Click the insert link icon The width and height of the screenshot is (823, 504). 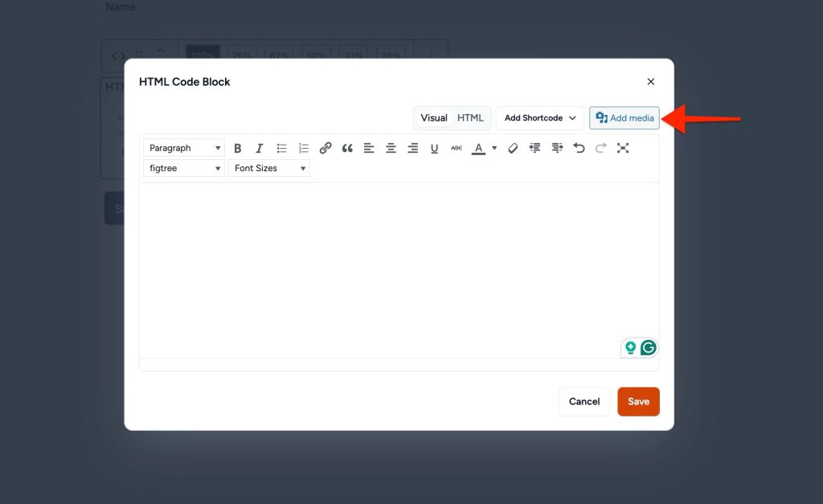[326, 148]
